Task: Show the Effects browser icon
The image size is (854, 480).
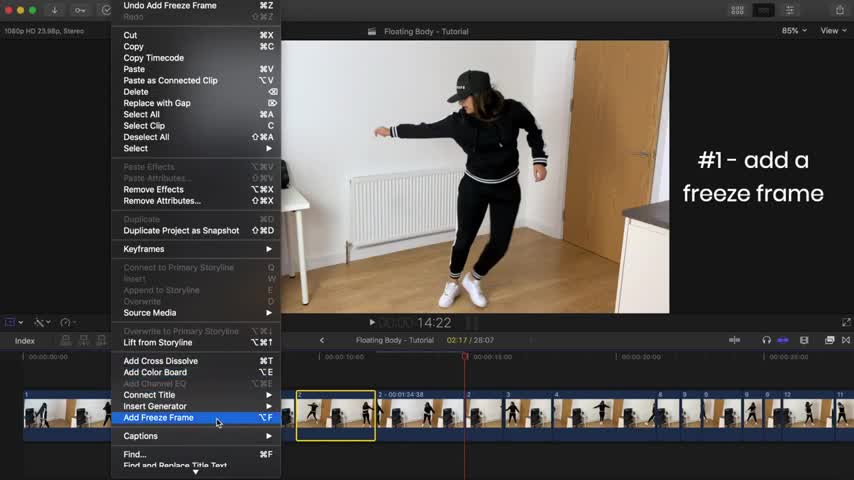Action: click(x=829, y=340)
